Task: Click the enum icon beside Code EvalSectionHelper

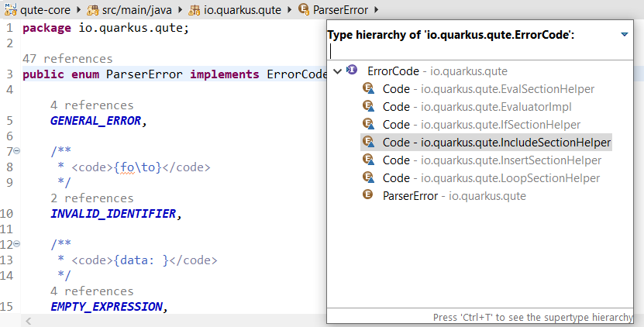Action: (368, 88)
